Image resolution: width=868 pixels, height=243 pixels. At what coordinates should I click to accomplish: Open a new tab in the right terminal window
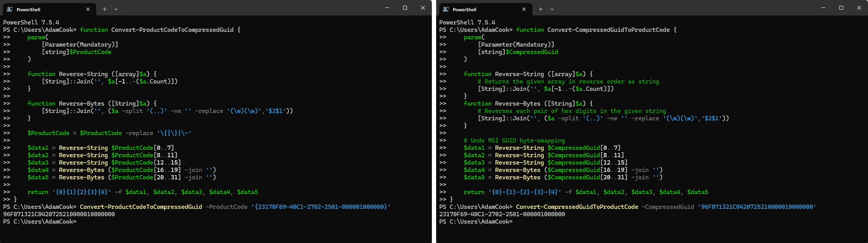click(x=541, y=9)
